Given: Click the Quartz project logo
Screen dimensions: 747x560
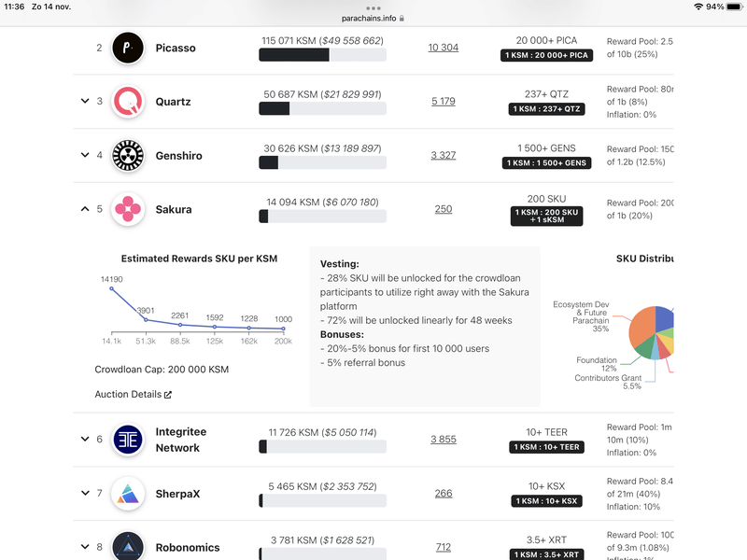Looking at the screenshot, I should (128, 102).
